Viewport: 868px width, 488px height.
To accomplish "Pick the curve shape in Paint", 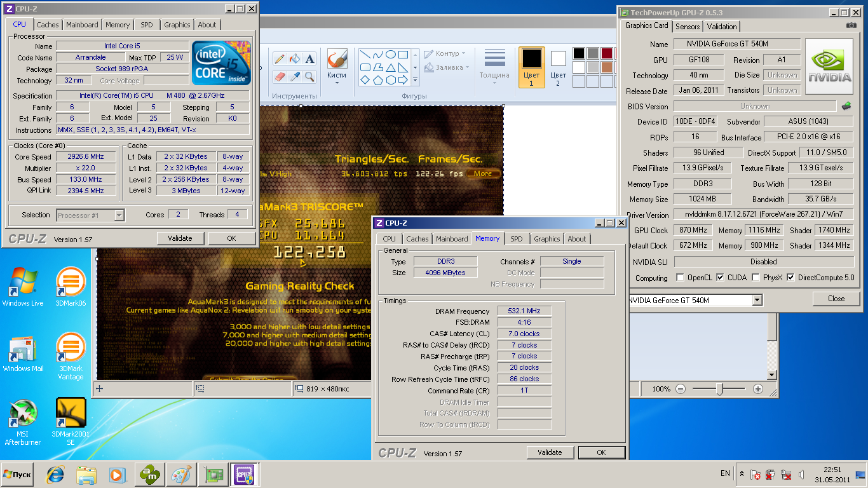I will point(378,55).
